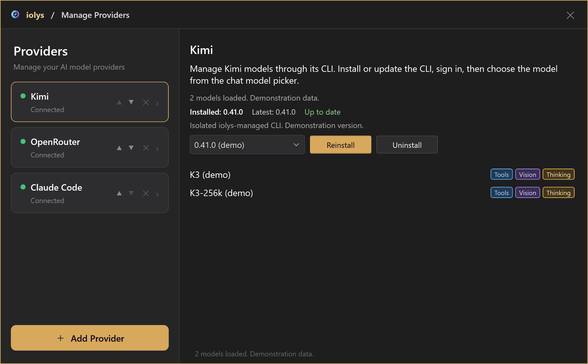The image size is (588, 364).
Task: Remove the Claude Code provider
Action: pyautogui.click(x=146, y=193)
